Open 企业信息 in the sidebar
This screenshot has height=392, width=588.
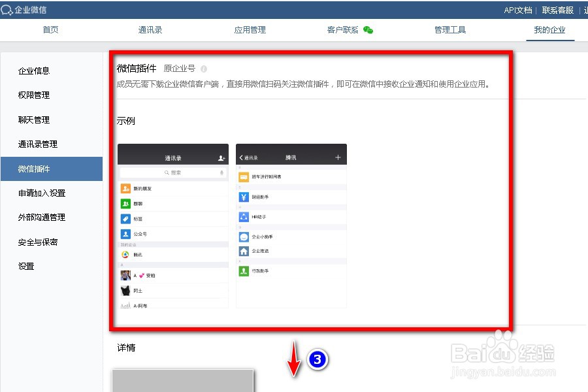(x=34, y=71)
